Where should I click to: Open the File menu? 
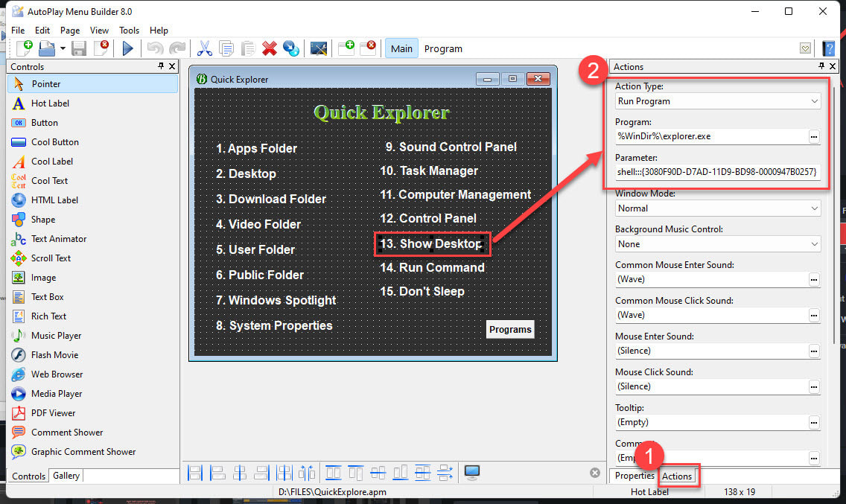tap(18, 31)
